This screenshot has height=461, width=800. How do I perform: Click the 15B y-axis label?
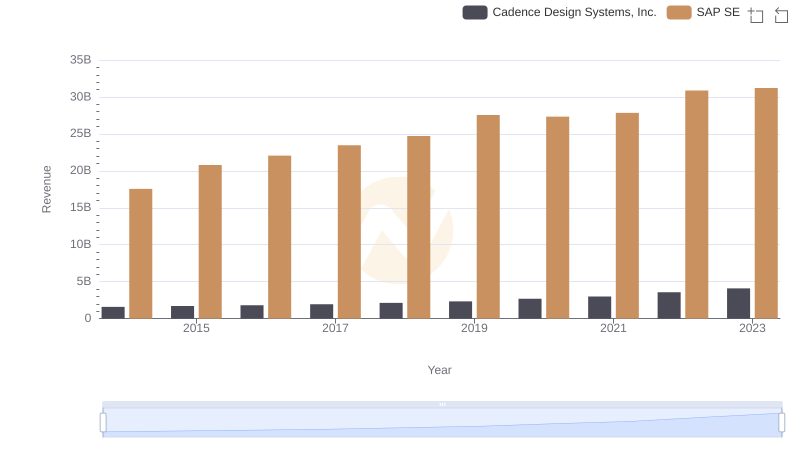tap(81, 208)
